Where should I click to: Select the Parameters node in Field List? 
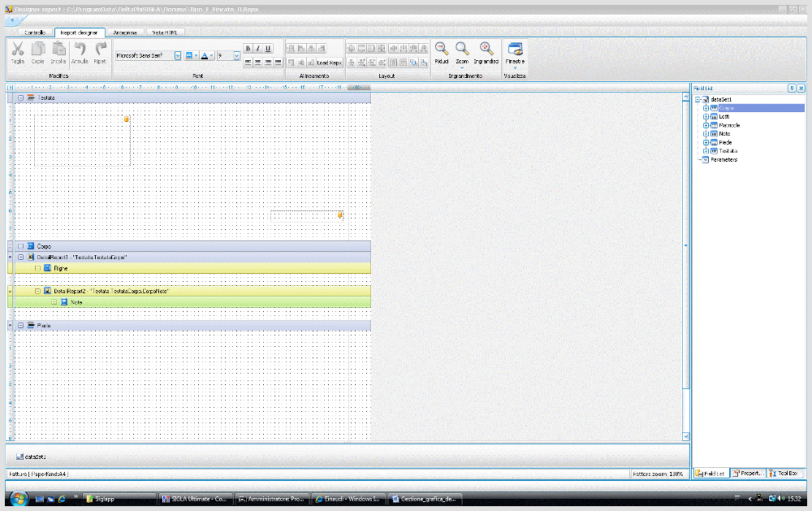(x=724, y=160)
